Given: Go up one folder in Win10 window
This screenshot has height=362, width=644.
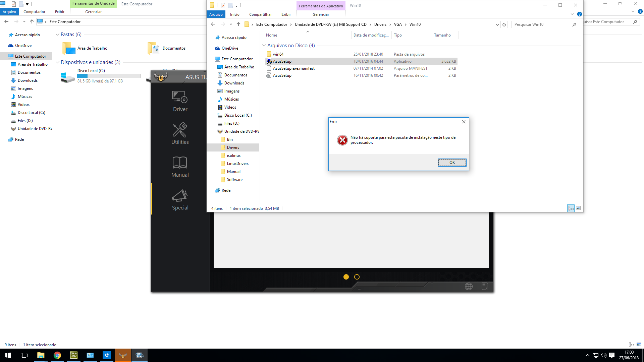Looking at the screenshot, I should 238,24.
